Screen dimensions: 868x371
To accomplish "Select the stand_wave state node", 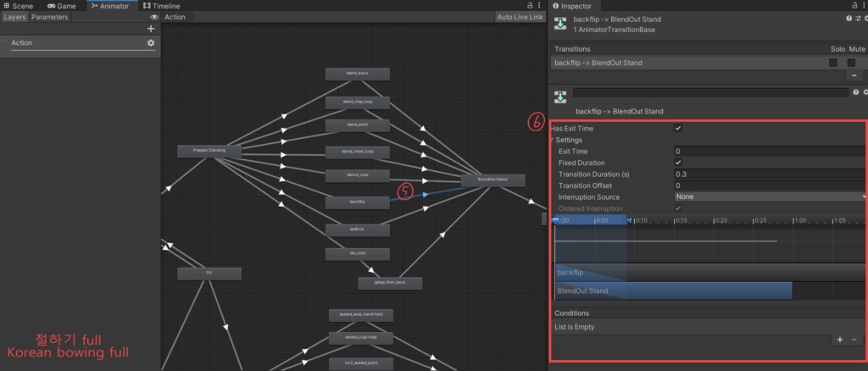I will (358, 74).
